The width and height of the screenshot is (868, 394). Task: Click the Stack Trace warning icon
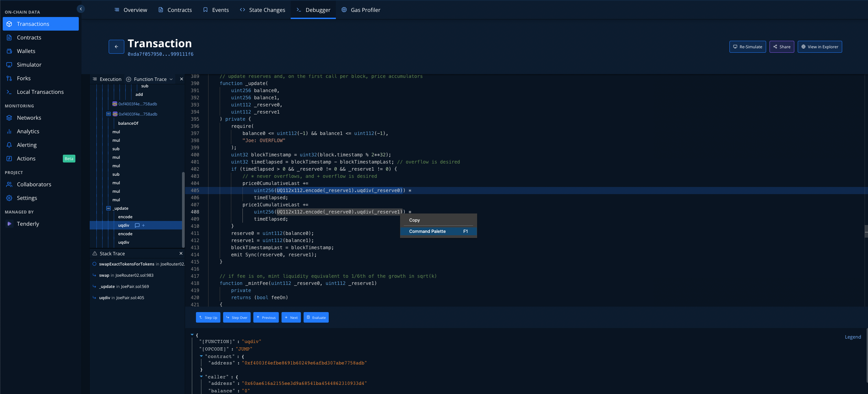point(95,253)
